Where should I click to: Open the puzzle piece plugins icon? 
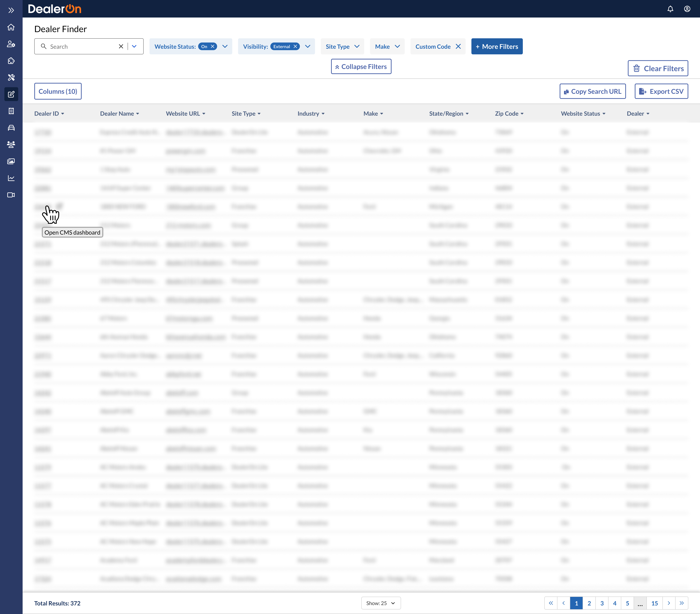coord(11,61)
